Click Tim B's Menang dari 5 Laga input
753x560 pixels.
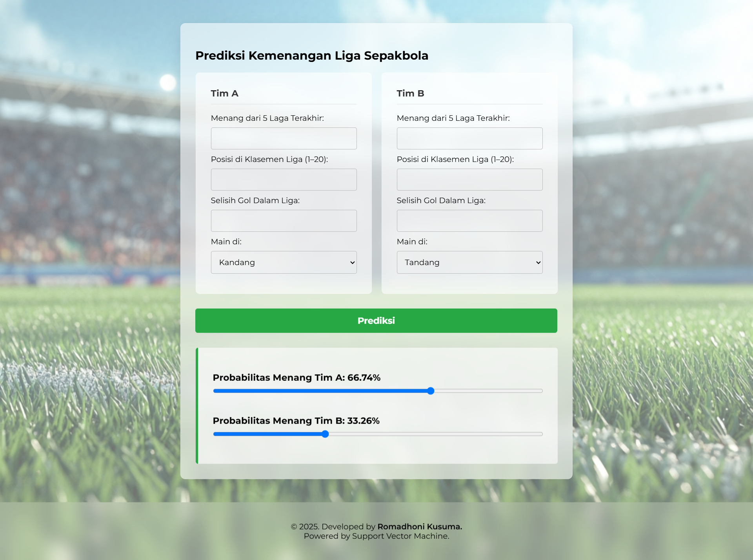(x=469, y=138)
